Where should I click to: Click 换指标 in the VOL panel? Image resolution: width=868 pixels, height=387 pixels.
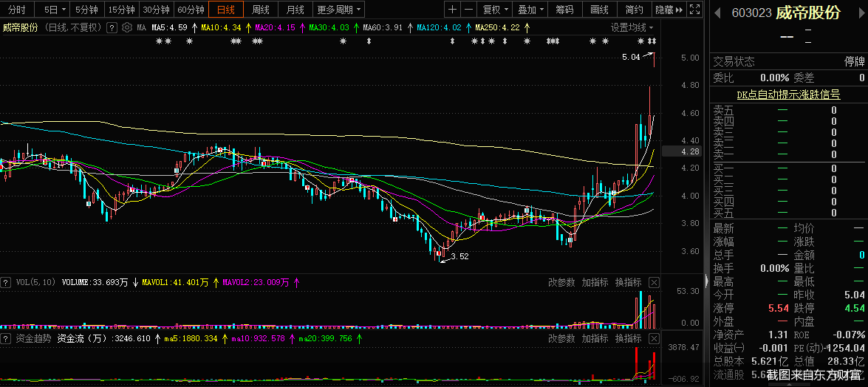tap(628, 282)
